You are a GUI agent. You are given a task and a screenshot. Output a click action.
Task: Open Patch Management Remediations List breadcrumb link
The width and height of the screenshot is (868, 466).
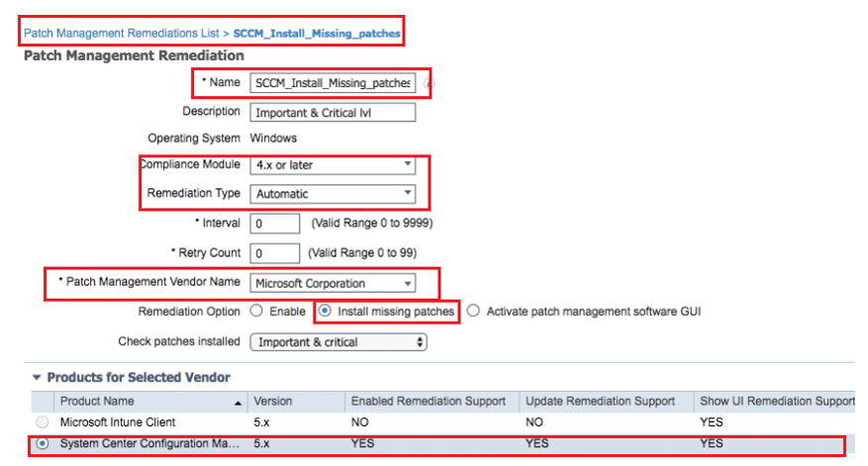click(x=121, y=34)
